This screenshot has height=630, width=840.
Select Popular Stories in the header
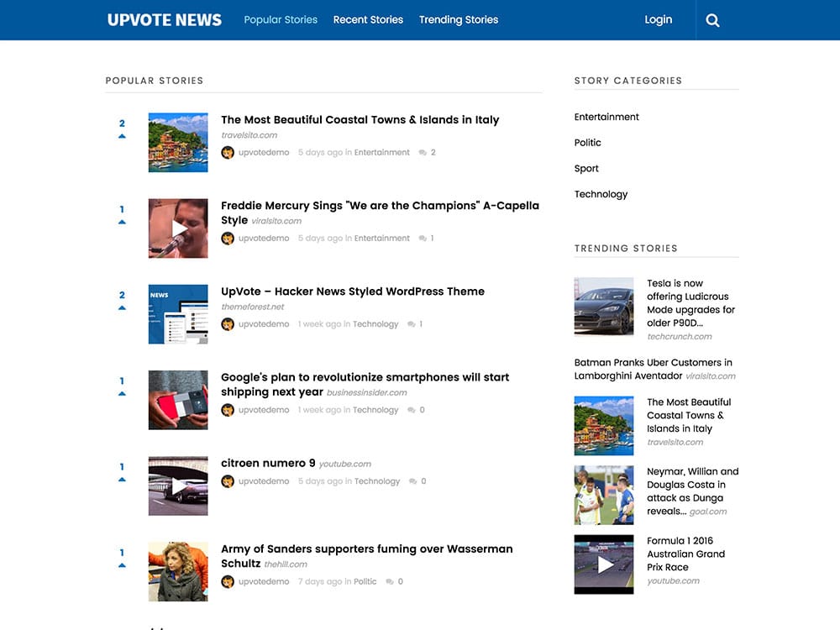tap(281, 19)
